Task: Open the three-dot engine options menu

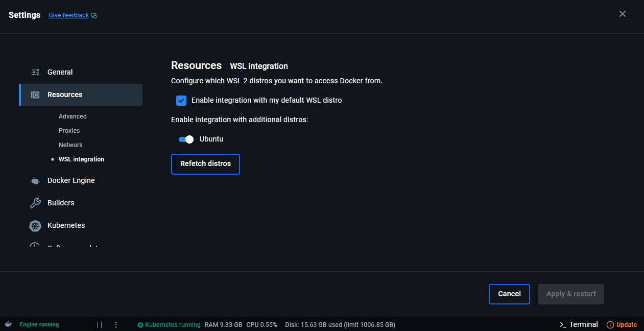Action: coord(116,324)
